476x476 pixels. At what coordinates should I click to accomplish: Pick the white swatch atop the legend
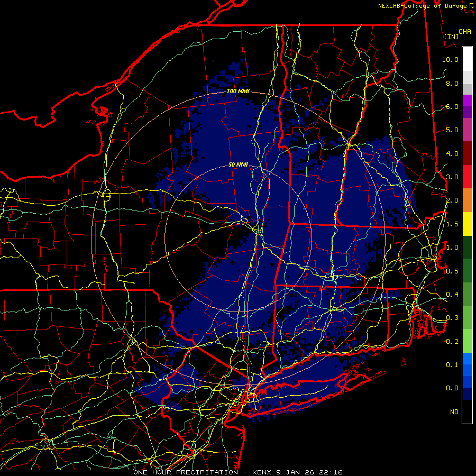pos(467,59)
